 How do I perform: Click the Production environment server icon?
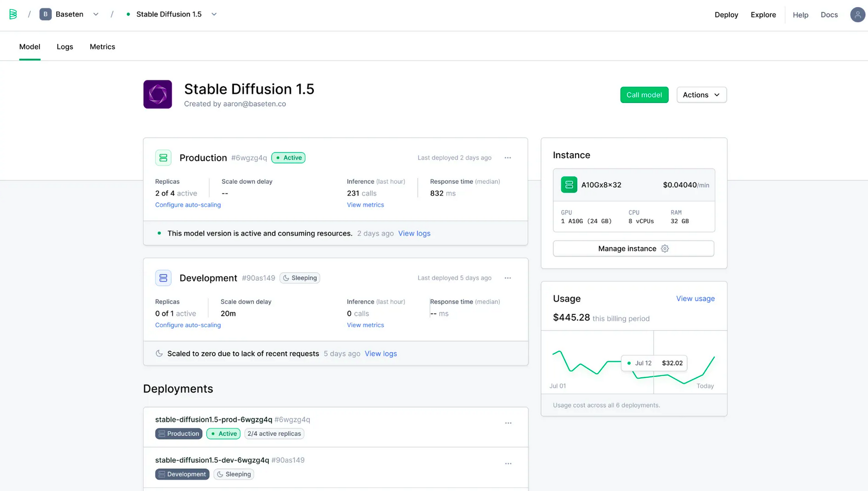pyautogui.click(x=163, y=158)
